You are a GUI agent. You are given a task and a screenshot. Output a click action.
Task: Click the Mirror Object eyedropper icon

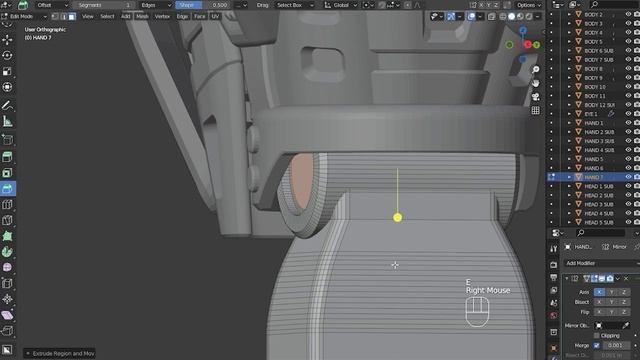pos(625,325)
